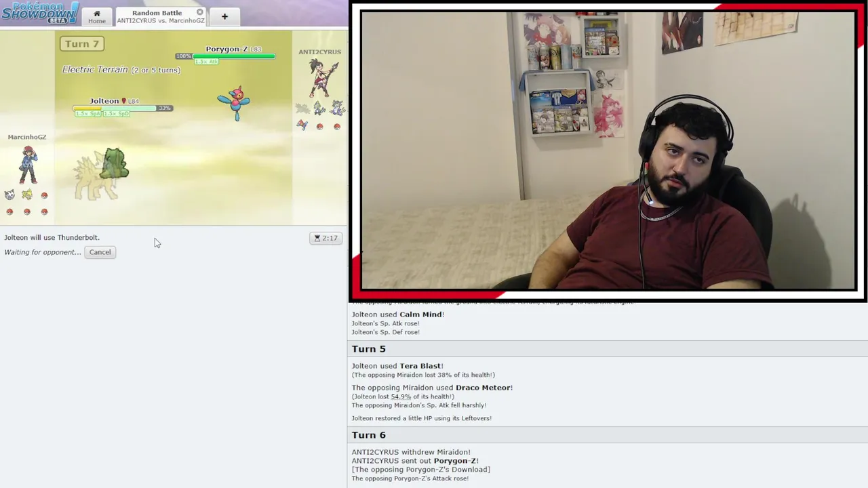Click the MarcinhoGZ username label
The width and height of the screenshot is (868, 488).
(27, 137)
